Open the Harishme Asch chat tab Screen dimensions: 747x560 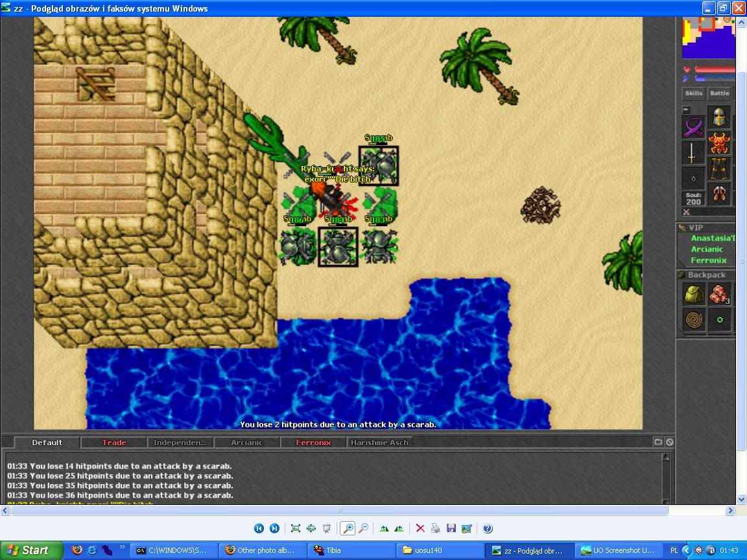380,443
